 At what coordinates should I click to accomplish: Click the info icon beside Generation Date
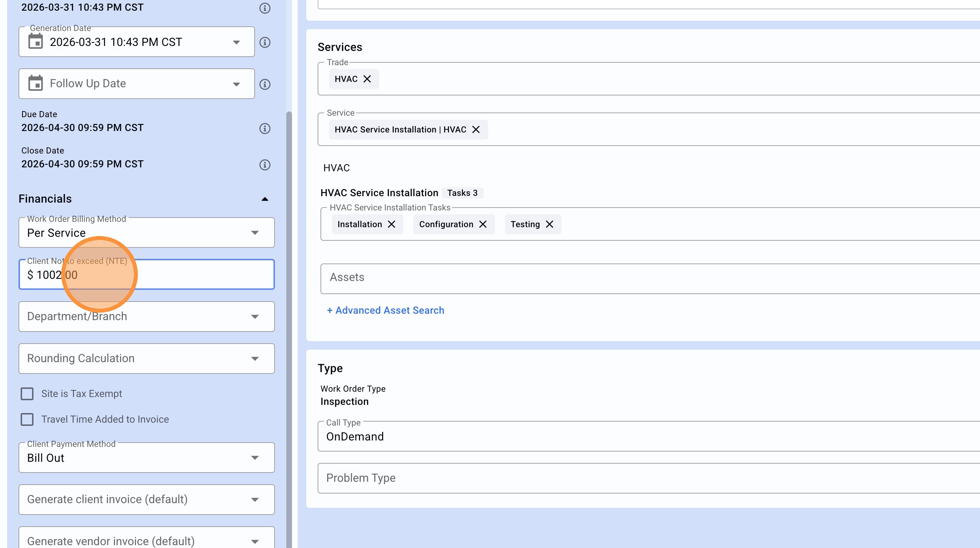coord(265,42)
